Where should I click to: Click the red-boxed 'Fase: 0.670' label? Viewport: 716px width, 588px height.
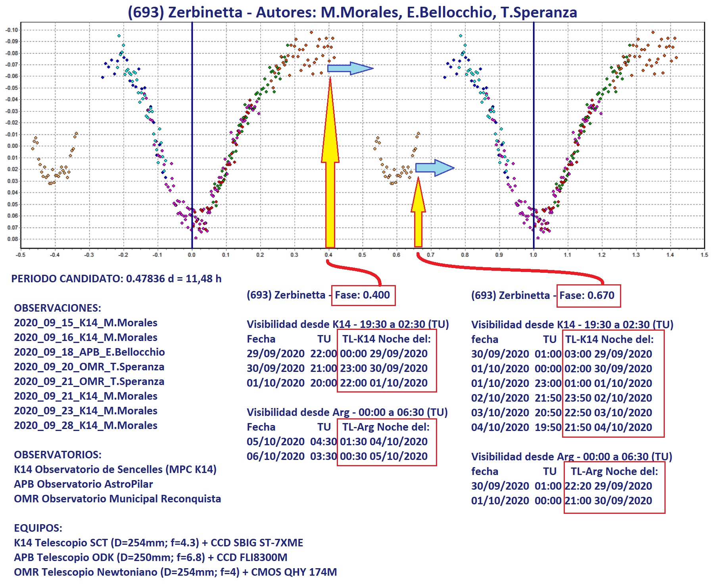tap(588, 296)
